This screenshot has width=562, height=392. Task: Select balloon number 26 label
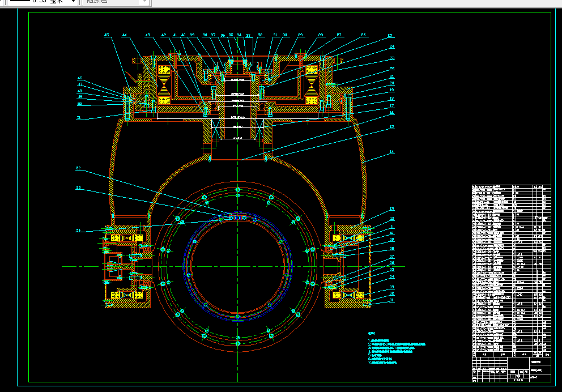pos(364,35)
